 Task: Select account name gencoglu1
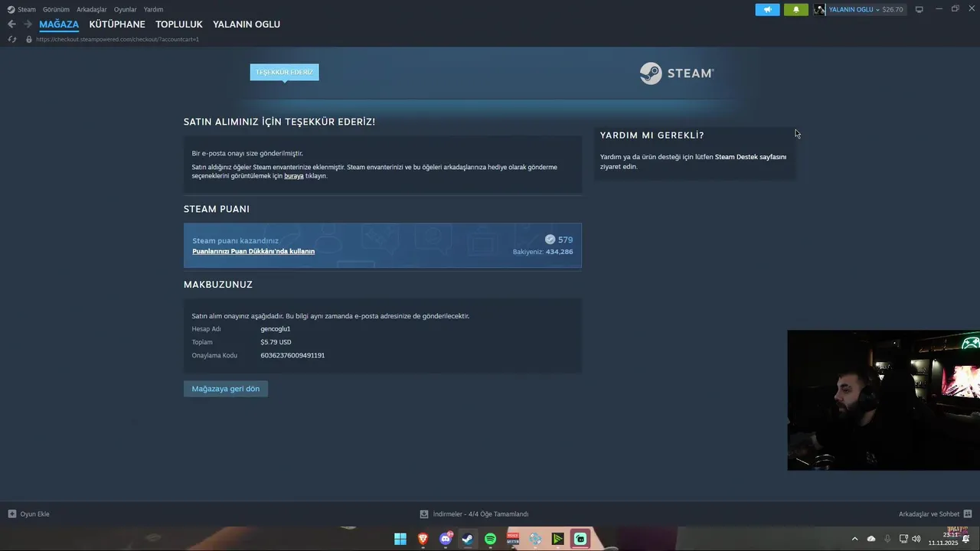[x=276, y=329]
